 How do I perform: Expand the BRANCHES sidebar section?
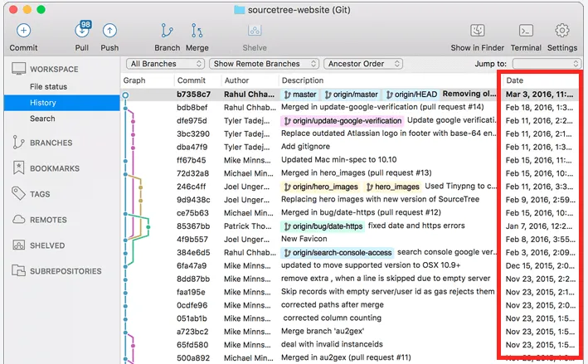(51, 143)
